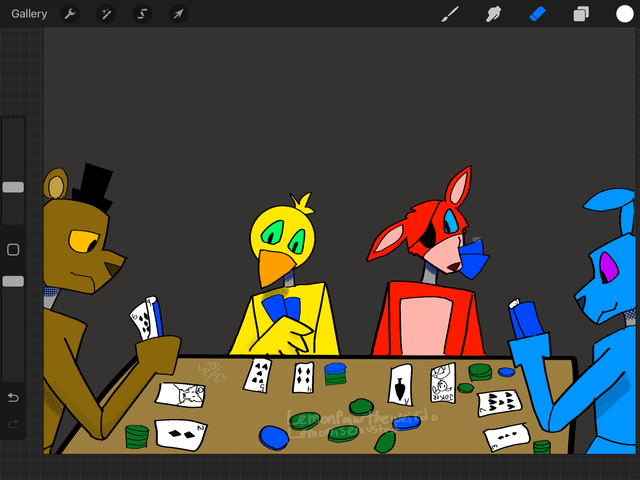Open the white active color swatch

(624, 14)
